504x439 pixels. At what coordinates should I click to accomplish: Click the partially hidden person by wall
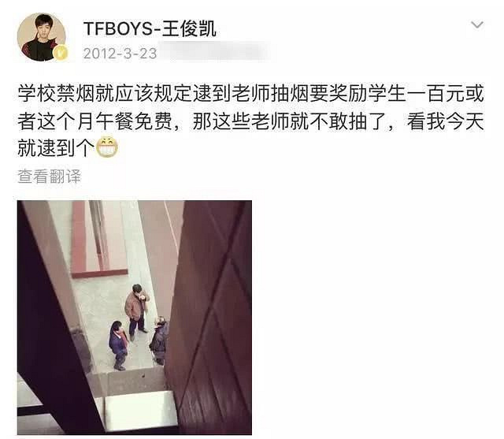(x=159, y=340)
